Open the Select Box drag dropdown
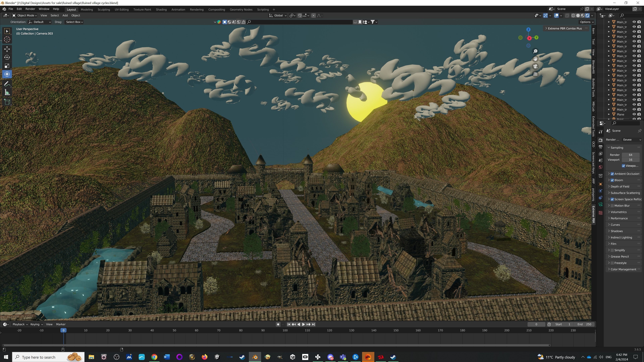 click(x=74, y=22)
